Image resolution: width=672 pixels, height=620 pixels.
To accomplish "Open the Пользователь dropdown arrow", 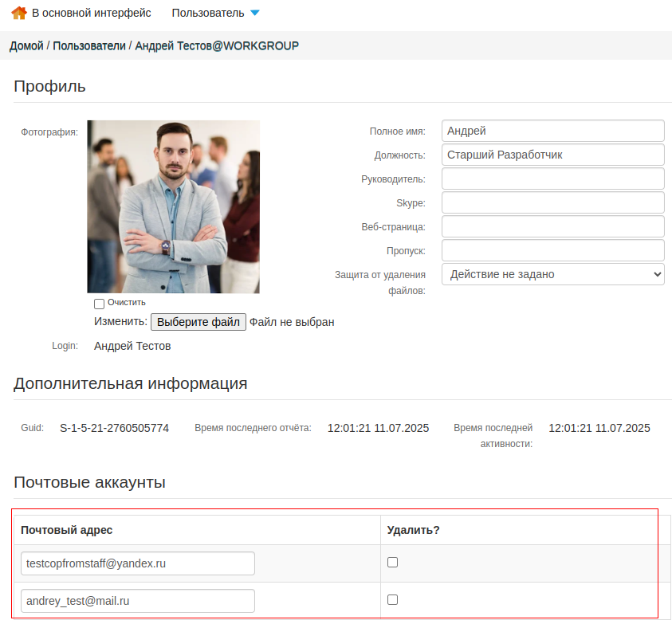I will 254,14.
